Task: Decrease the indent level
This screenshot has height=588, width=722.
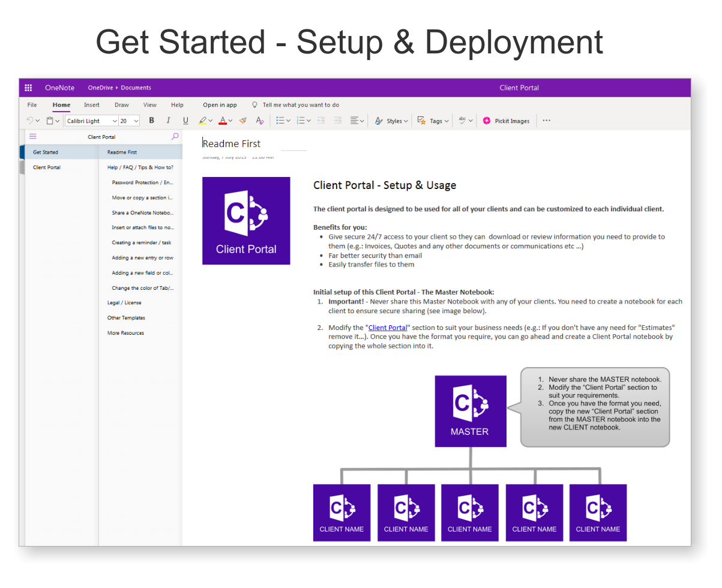Action: [x=321, y=121]
